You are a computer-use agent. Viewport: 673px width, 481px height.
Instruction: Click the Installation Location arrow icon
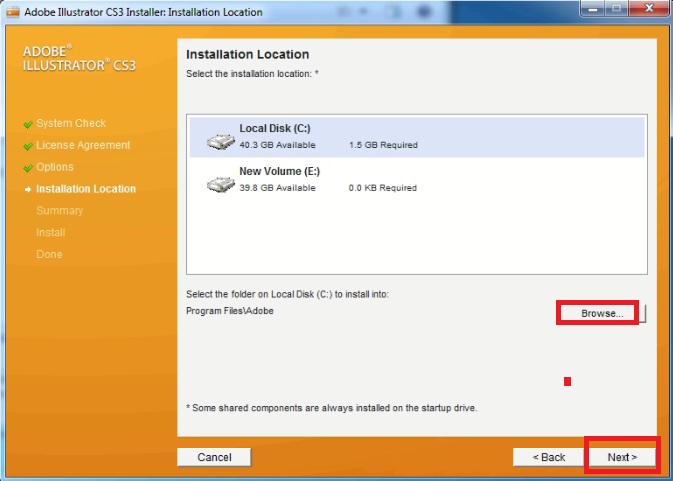[x=28, y=189]
